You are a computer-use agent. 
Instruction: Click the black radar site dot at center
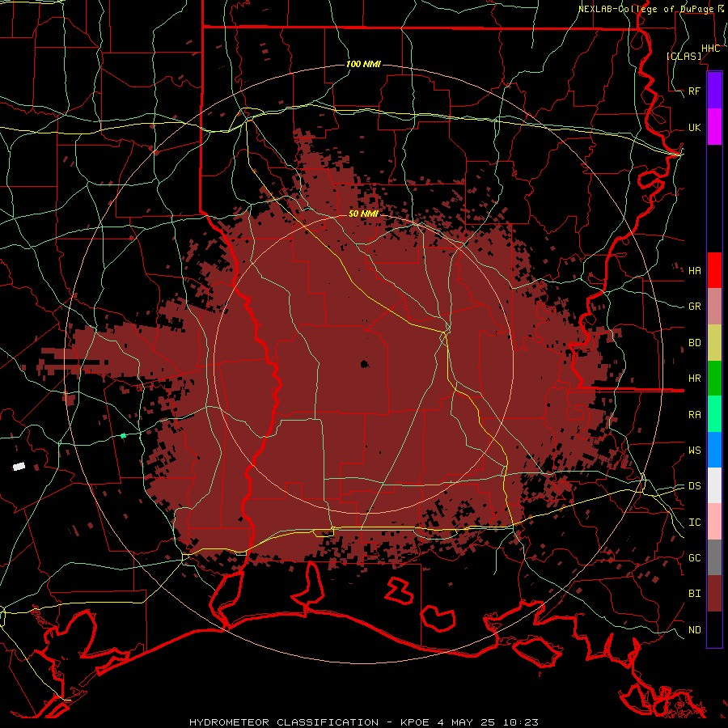point(365,364)
